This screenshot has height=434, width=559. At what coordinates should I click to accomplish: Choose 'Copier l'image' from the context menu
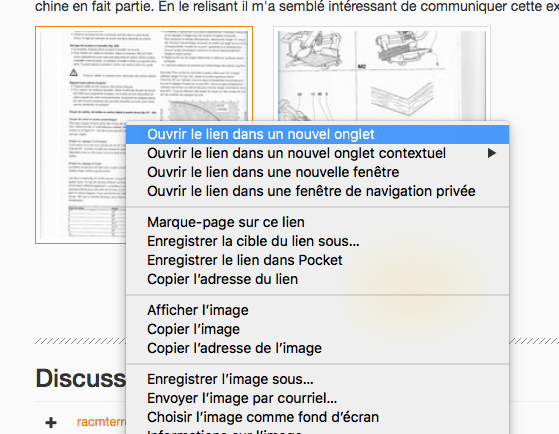click(318, 329)
